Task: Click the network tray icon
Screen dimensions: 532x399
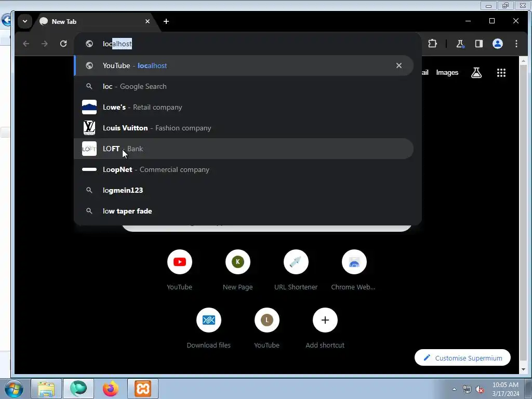Action: (x=467, y=389)
